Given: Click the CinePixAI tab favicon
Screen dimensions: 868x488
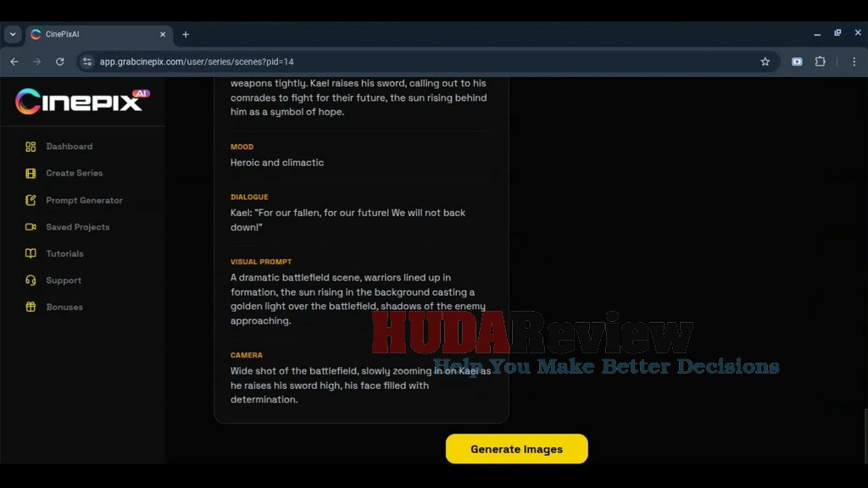Looking at the screenshot, I should click(36, 34).
